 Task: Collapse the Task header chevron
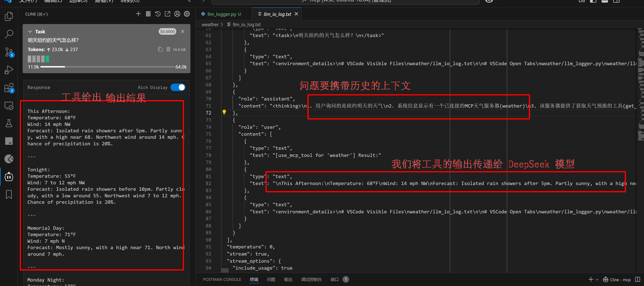[30, 32]
